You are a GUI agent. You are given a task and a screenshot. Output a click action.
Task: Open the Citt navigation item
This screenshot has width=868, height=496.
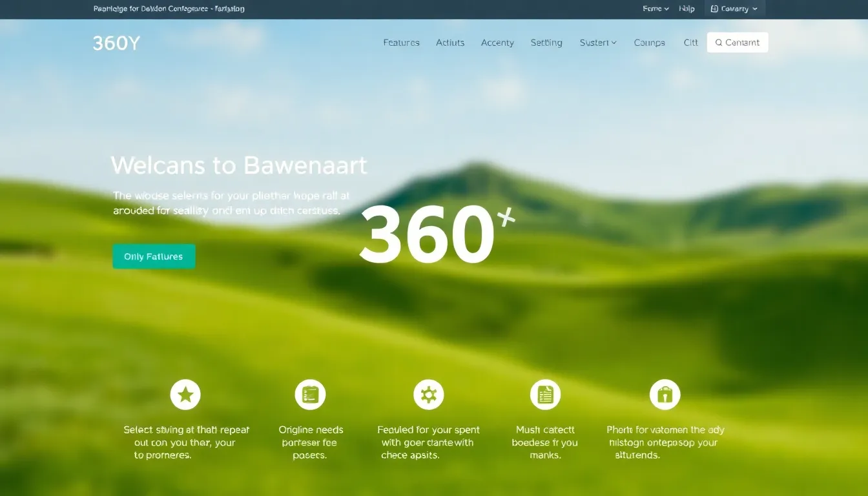(x=690, y=43)
